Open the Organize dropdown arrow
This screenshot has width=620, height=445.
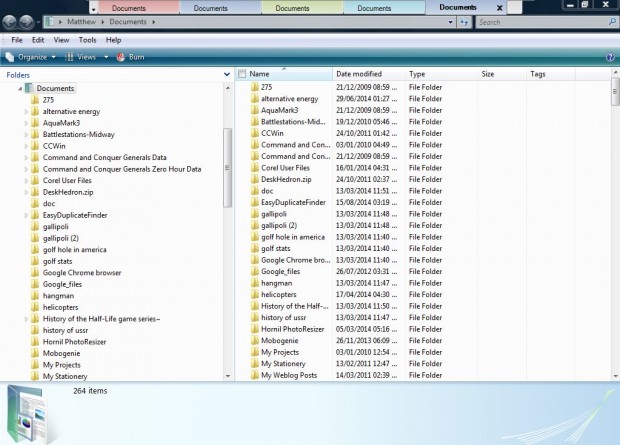pyautogui.click(x=53, y=57)
